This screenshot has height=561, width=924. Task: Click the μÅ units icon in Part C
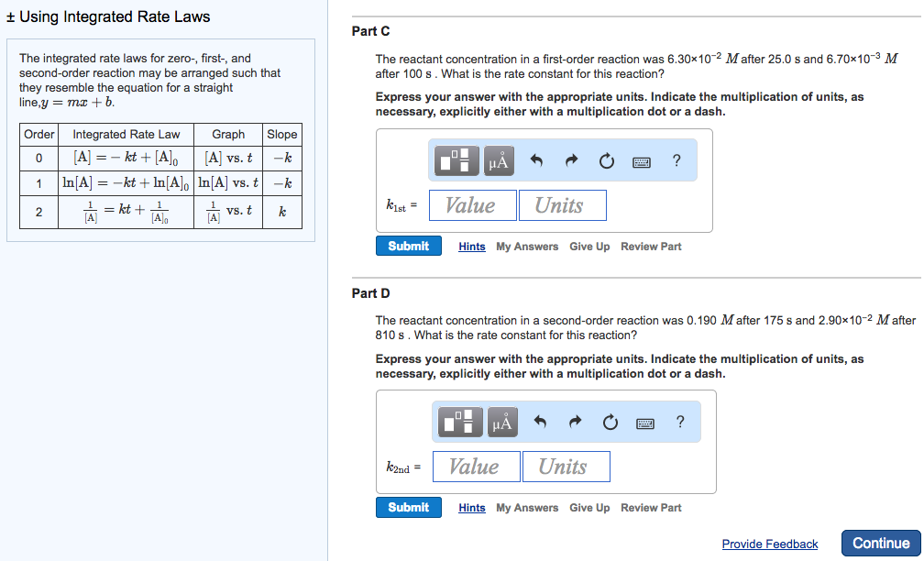[501, 160]
